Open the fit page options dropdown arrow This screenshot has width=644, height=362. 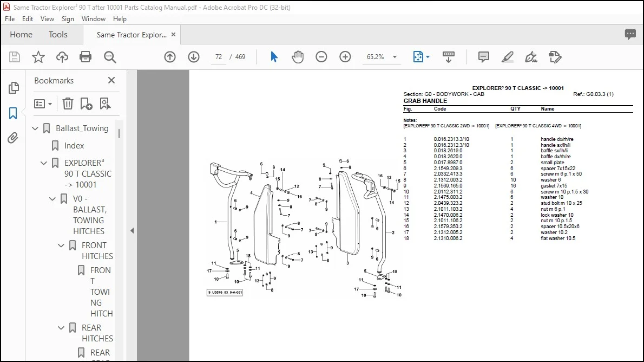[428, 57]
